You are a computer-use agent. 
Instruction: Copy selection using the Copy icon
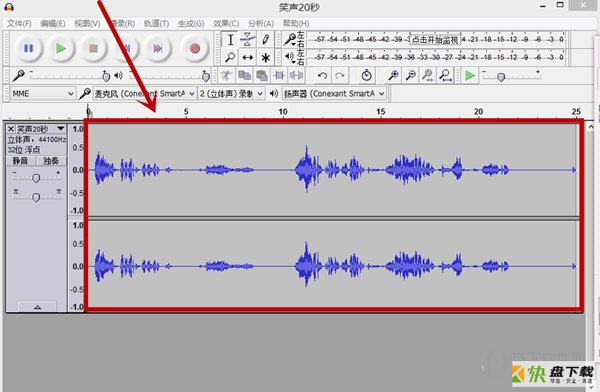pos(244,76)
